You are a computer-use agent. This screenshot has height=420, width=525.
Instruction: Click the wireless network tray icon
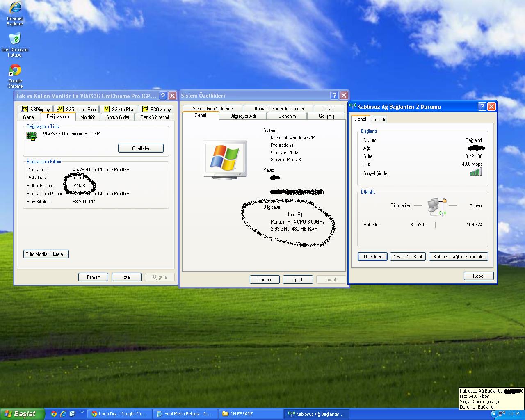pos(502,414)
